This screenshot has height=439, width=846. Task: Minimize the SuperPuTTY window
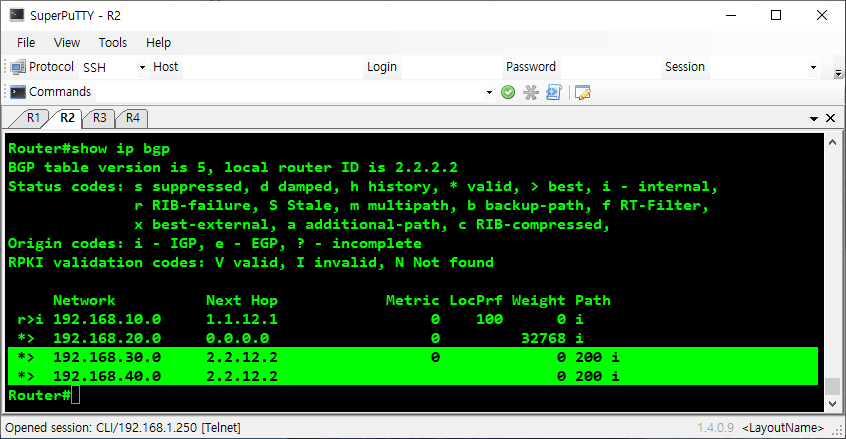(731, 15)
